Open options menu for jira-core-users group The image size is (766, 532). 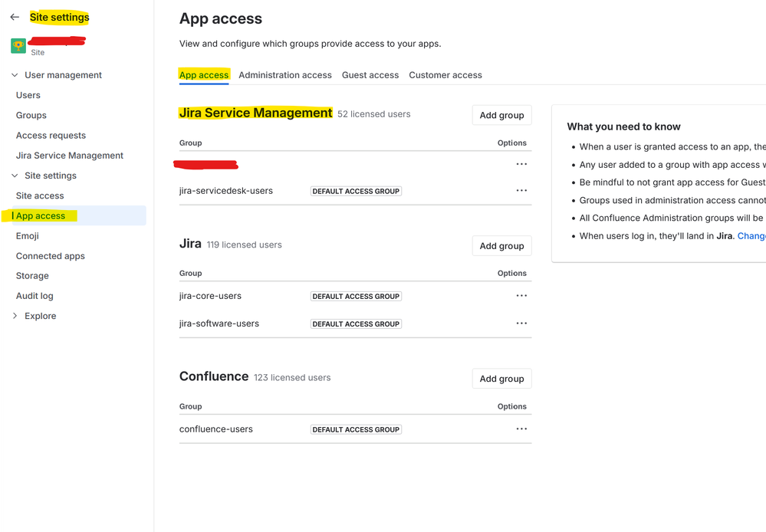tap(521, 296)
